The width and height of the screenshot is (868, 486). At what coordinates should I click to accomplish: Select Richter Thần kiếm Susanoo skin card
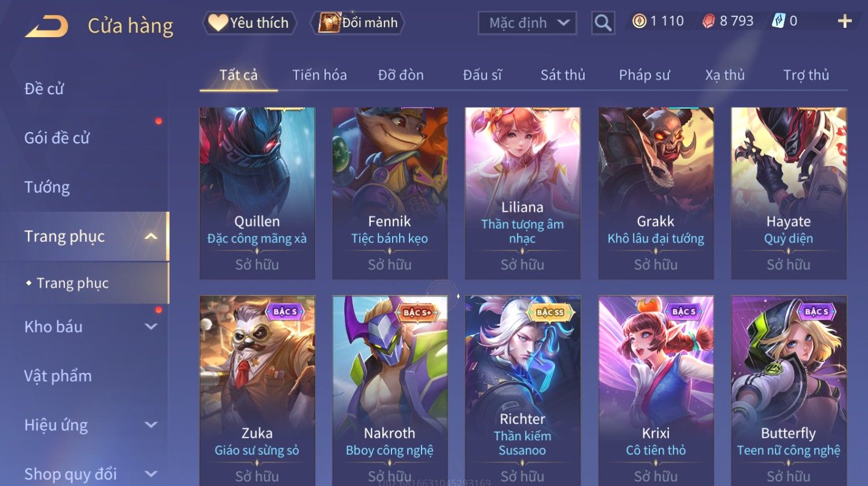tap(522, 391)
